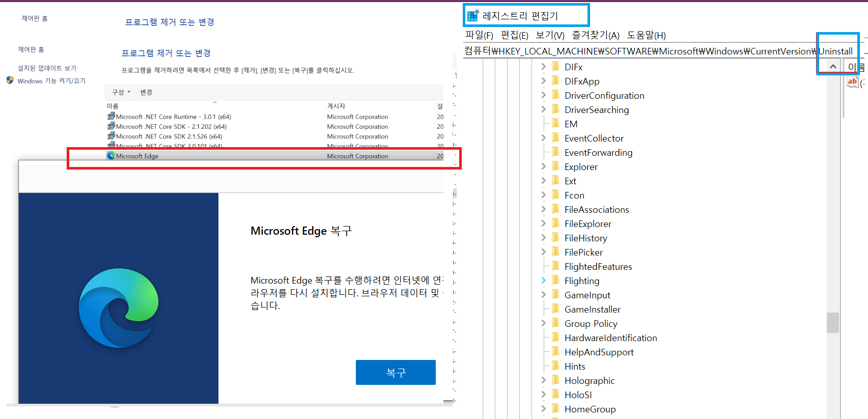868x419 pixels.
Task: Click the .NET Core Runtime 3.0.1 icon
Action: pyautogui.click(x=111, y=117)
